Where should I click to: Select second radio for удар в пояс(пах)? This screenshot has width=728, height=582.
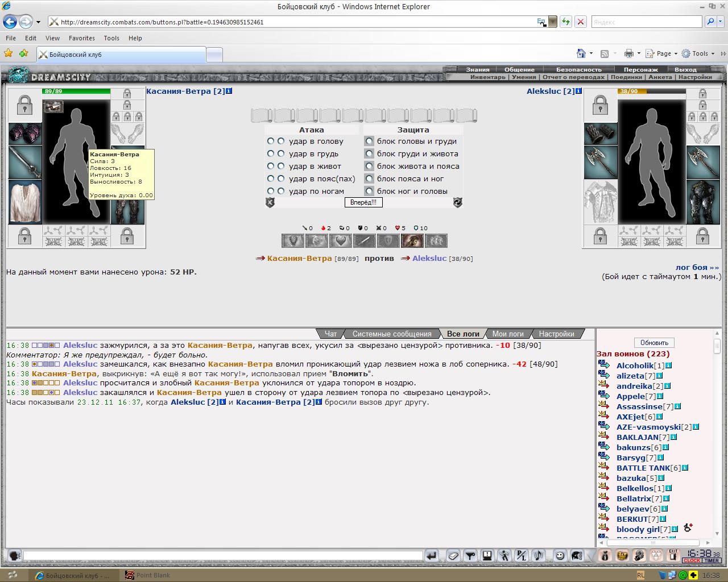pyautogui.click(x=281, y=178)
